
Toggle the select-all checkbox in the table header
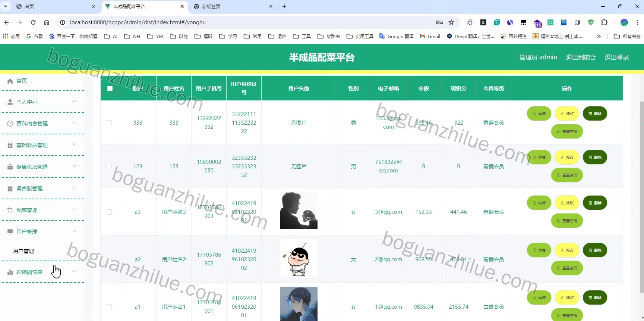click(110, 88)
